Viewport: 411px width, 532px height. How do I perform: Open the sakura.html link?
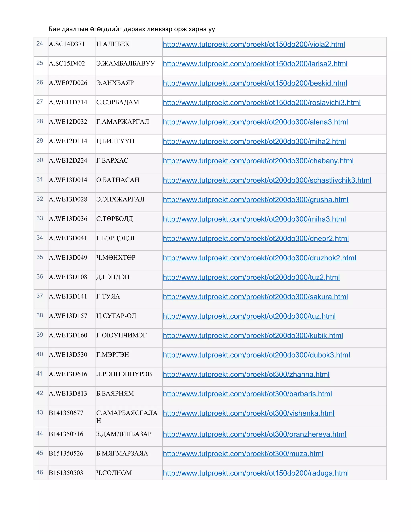(x=255, y=297)
